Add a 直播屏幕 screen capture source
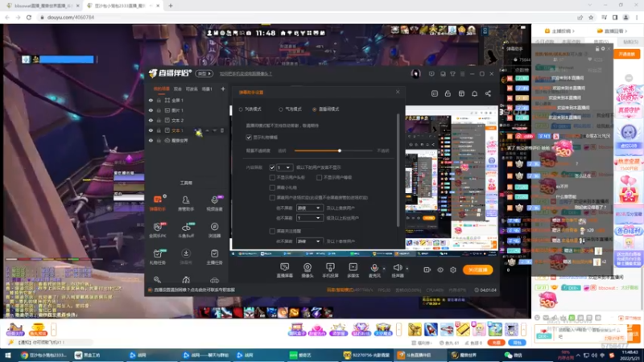Screen dimensions: 644x362 285,270
